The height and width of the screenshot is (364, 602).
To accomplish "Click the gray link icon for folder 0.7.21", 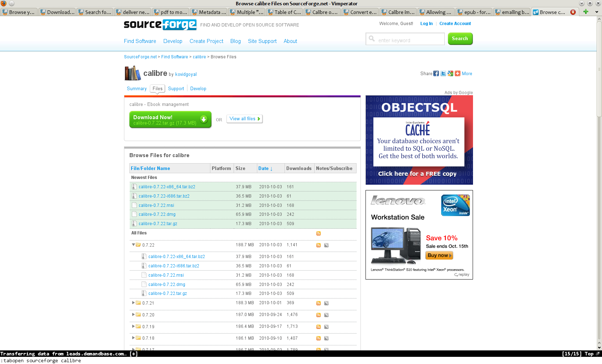I will coord(326,303).
